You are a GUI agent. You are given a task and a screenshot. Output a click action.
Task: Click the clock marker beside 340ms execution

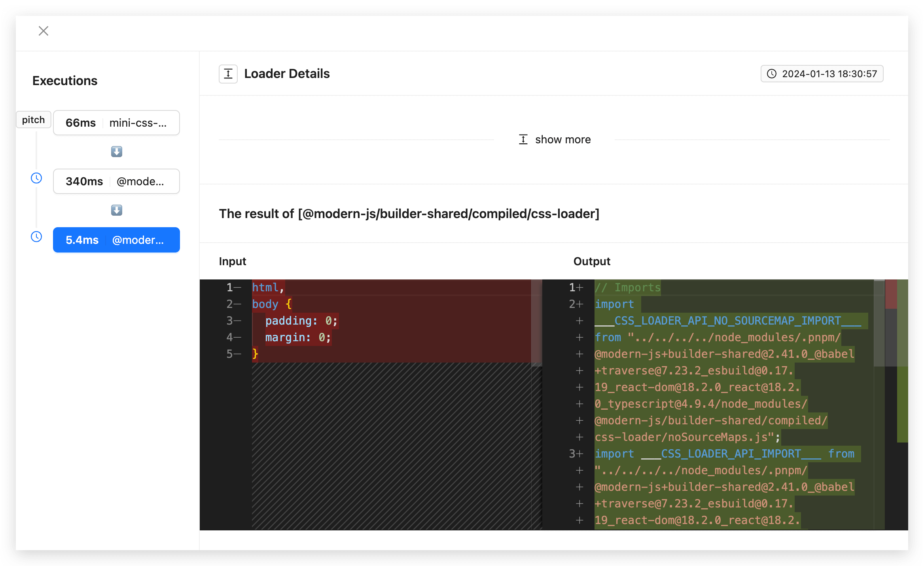36,178
